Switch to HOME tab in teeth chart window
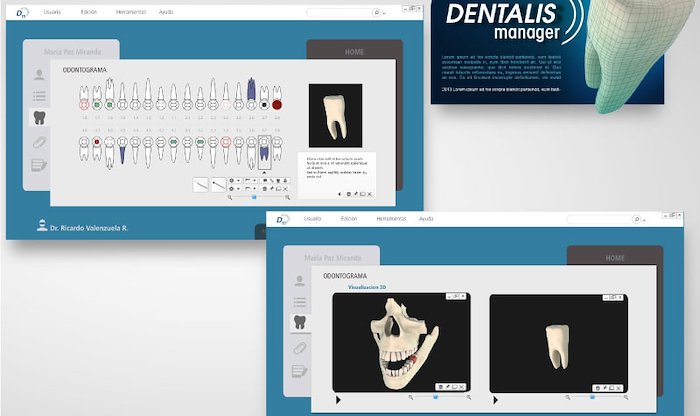The width and height of the screenshot is (700, 416). click(354, 52)
